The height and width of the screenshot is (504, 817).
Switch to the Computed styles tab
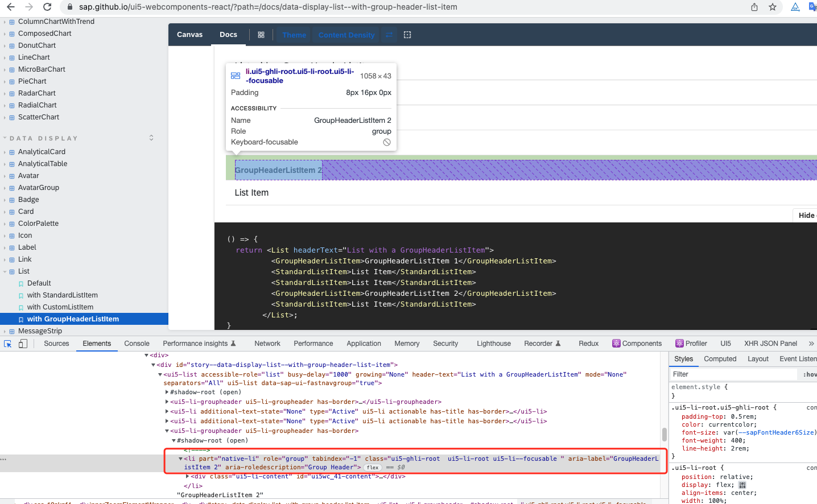[720, 359]
